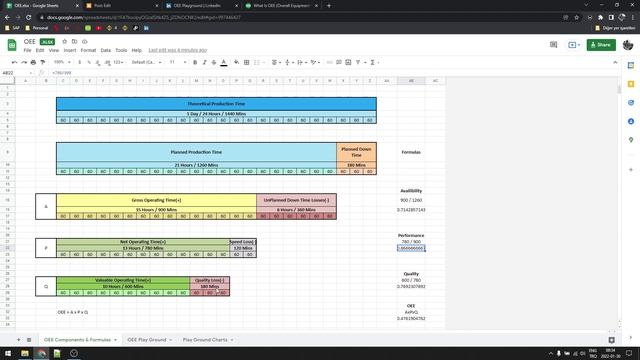
Task: Insert a link from the toolbar
Action: (329, 62)
